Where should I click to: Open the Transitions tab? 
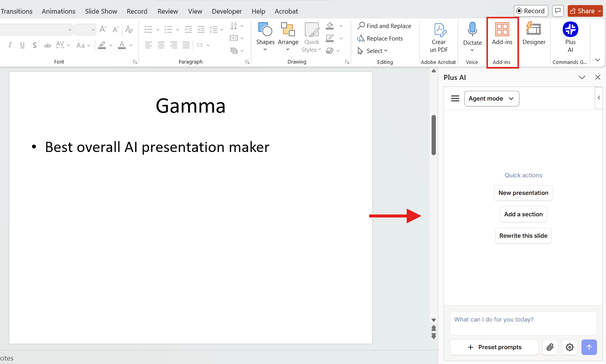click(16, 11)
